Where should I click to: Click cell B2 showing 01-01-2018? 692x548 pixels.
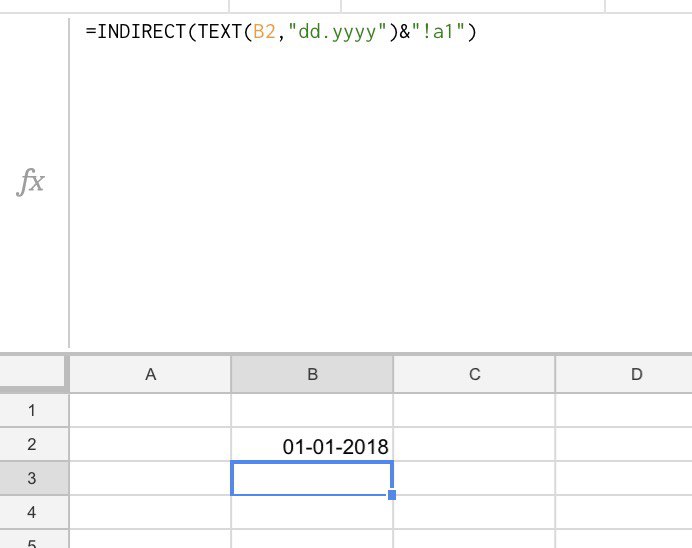click(x=312, y=444)
